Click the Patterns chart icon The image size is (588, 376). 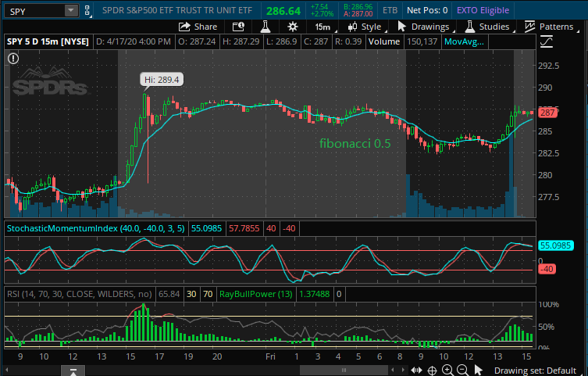pyautogui.click(x=529, y=27)
